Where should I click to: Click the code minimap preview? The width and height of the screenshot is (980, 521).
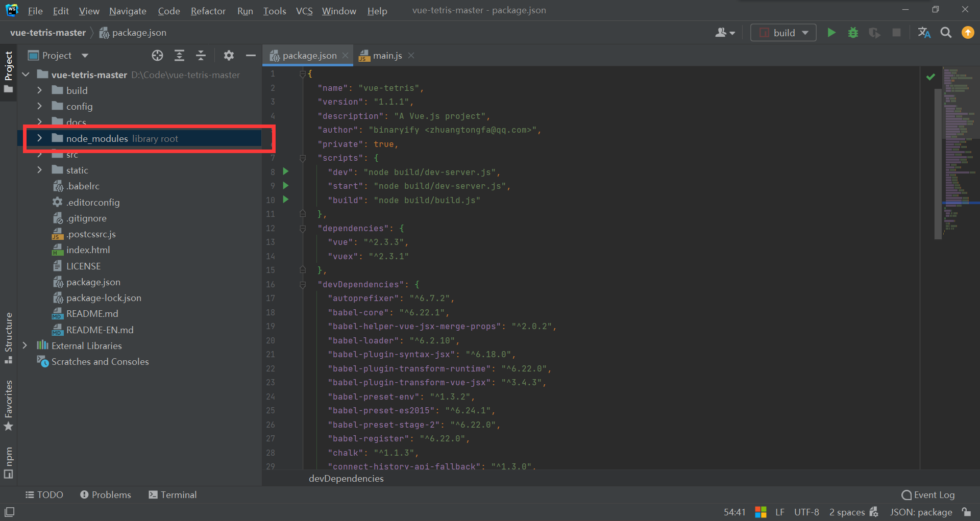961,151
